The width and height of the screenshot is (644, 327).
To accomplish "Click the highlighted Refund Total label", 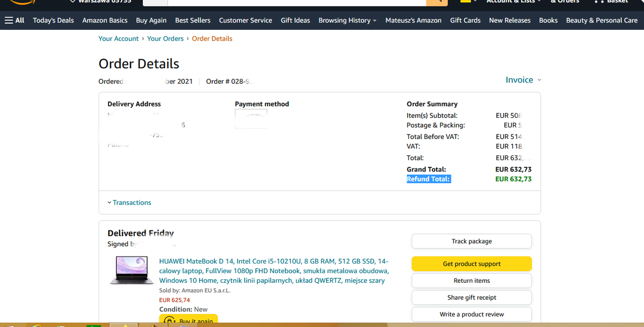I will (x=429, y=179).
